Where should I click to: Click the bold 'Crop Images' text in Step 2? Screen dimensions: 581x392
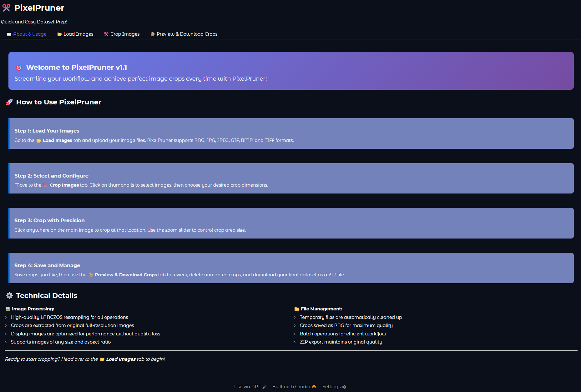click(64, 185)
